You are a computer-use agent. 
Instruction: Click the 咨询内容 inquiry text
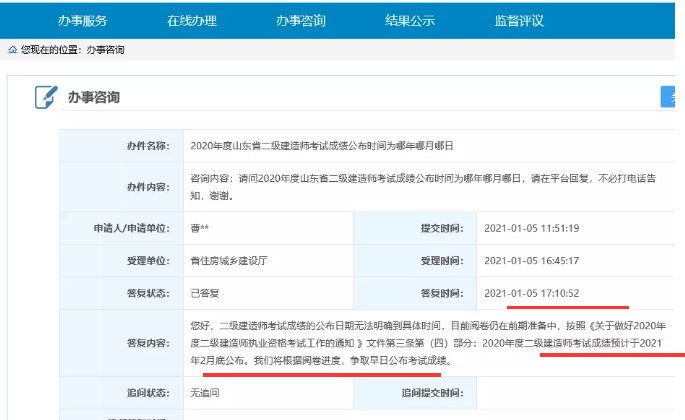point(420,186)
